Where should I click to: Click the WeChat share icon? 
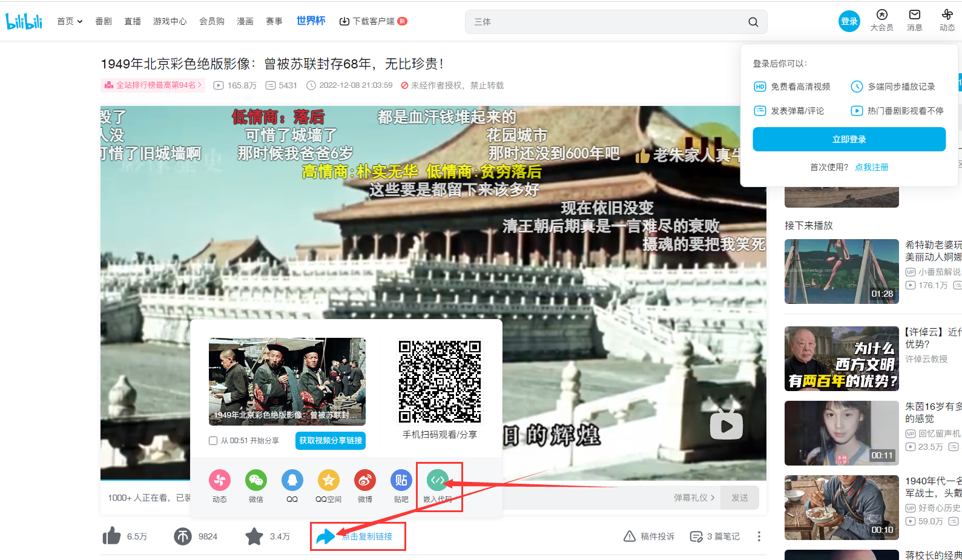(x=256, y=481)
